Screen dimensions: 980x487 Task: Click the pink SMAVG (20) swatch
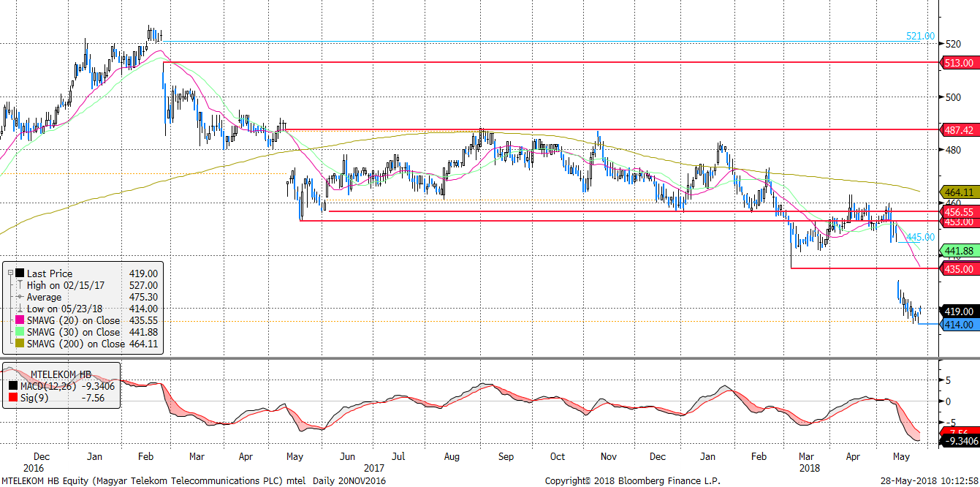click(18, 320)
